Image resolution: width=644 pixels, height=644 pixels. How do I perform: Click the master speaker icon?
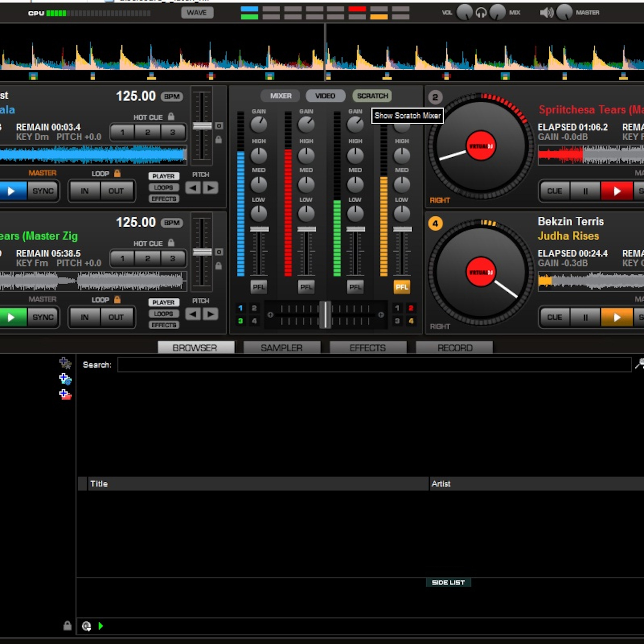pyautogui.click(x=547, y=13)
